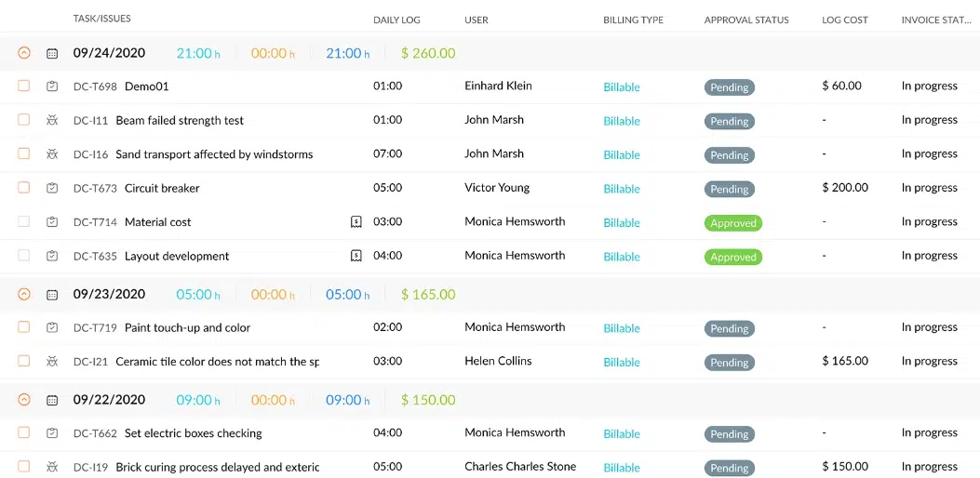Click the Approved badge on Material cost row
980x478 pixels.
pos(732,223)
